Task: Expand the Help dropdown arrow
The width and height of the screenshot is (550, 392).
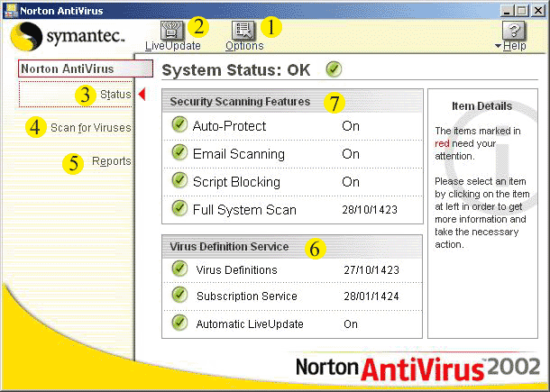Action: click(498, 46)
